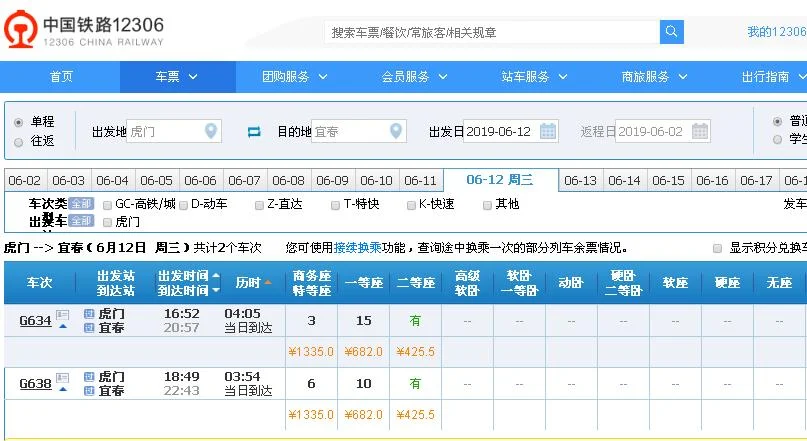807x441 pixels.
Task: Check the GC-高铁/城际 train type box
Action: [x=107, y=205]
